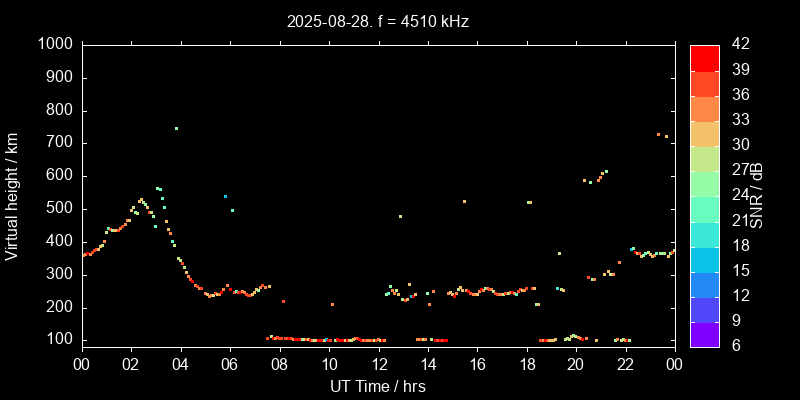Click the 22 tick label on the time axis

625,365
